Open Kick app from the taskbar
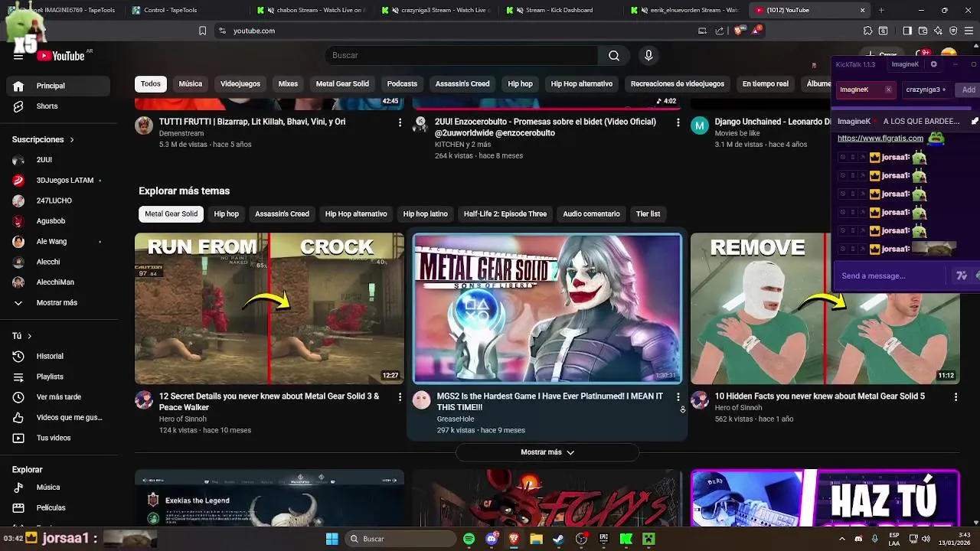 coord(626,539)
